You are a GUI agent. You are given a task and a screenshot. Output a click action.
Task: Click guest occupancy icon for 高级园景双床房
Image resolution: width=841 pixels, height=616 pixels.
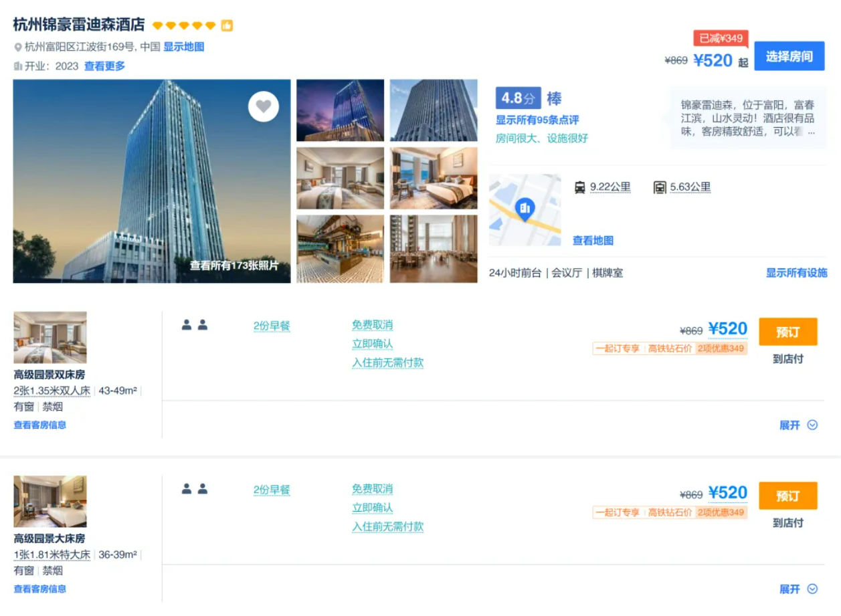click(x=195, y=325)
